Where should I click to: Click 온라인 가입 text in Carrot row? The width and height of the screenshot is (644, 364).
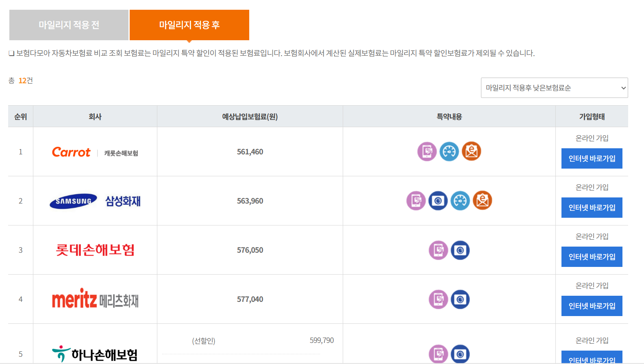tap(592, 138)
